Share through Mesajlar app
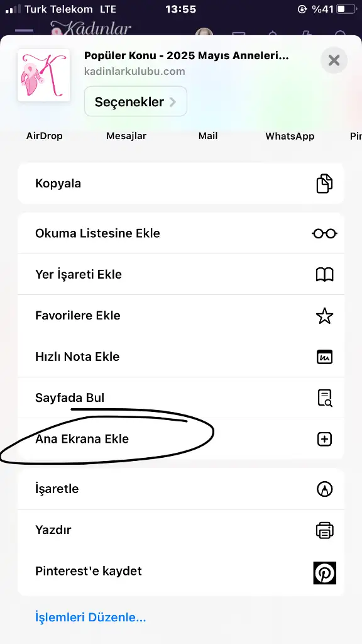Viewport: 362px width, 644px height. [126, 136]
